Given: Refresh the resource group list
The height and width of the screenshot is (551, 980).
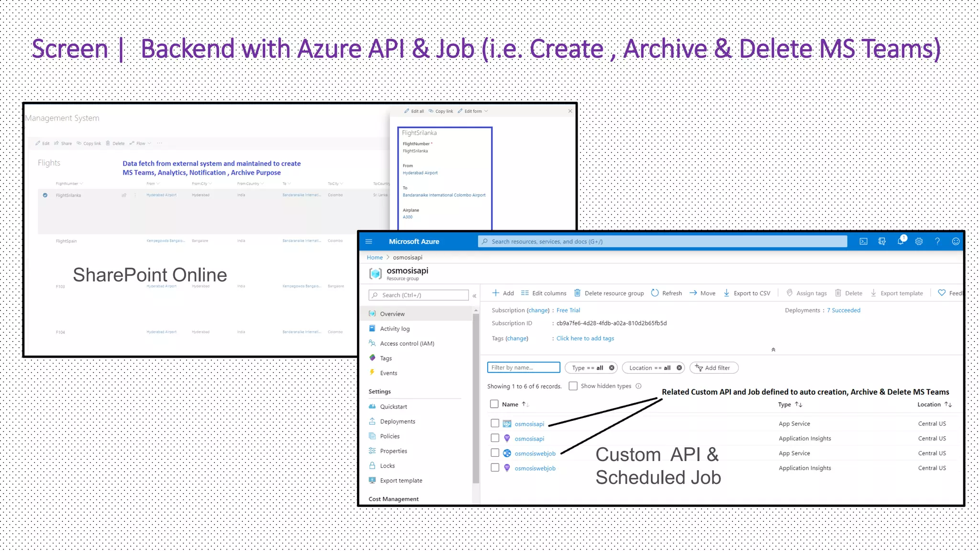Looking at the screenshot, I should (x=667, y=293).
